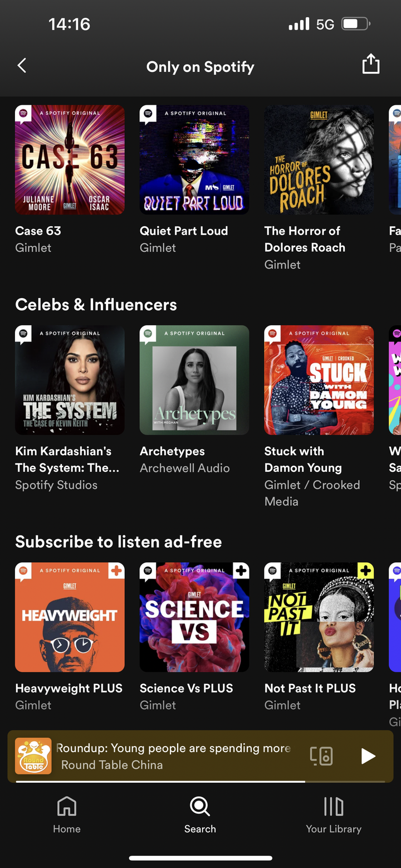Screen dimensions: 401x868
Task: Tap the home indicator bar at bottom
Action: 200,858
